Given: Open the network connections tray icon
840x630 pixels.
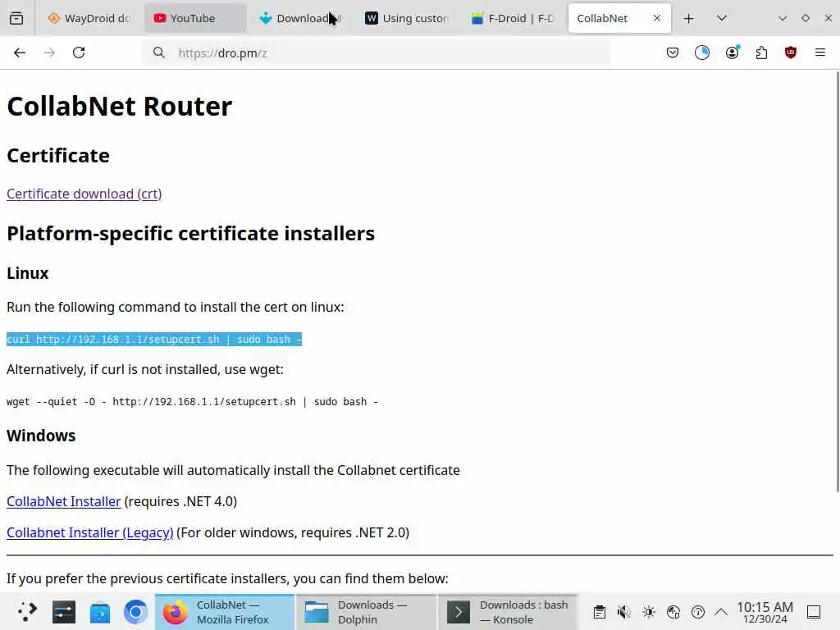Looking at the screenshot, I should (x=673, y=612).
